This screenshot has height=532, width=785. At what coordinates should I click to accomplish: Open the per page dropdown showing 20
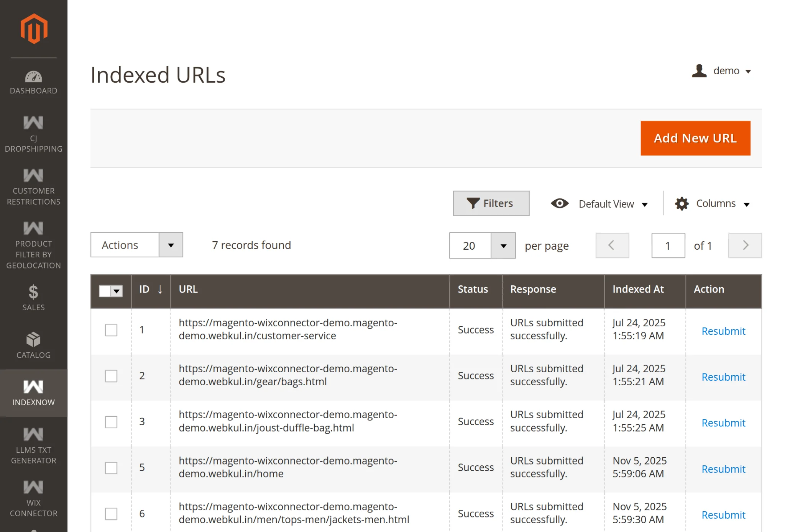[x=482, y=246]
